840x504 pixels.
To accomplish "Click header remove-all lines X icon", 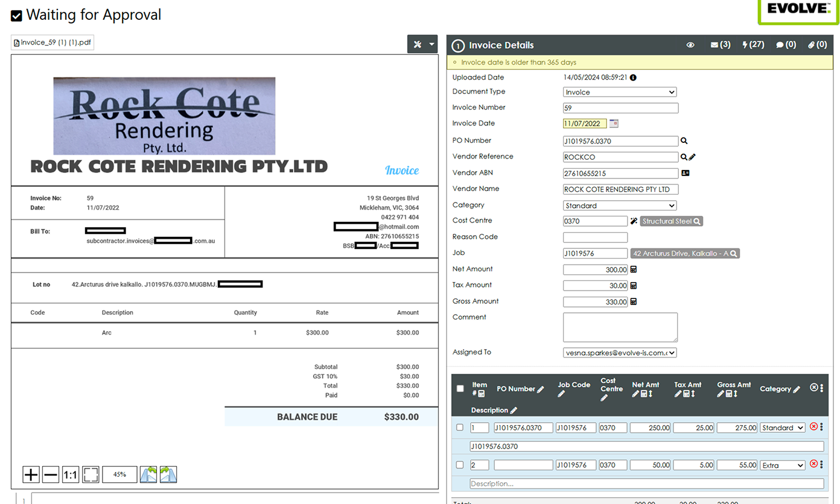I will pos(813,388).
